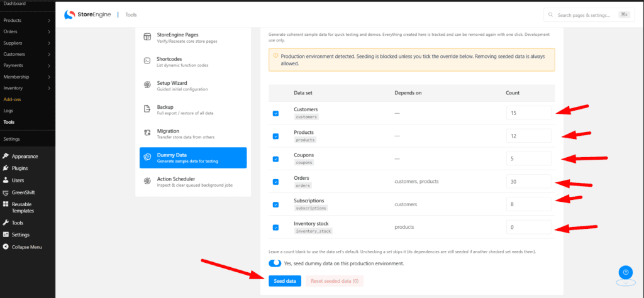Click the Setup Wizard icon
Image resolution: width=644 pixels, height=298 pixels.
point(147,85)
